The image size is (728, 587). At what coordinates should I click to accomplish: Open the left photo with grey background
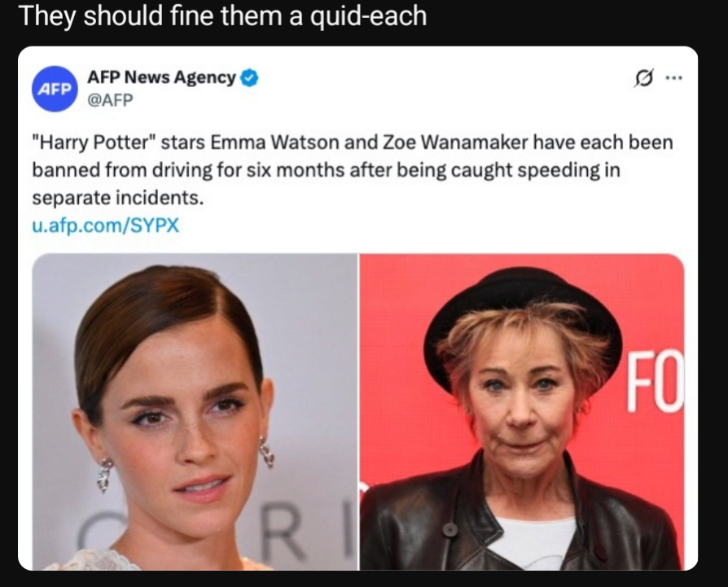pyautogui.click(x=195, y=412)
